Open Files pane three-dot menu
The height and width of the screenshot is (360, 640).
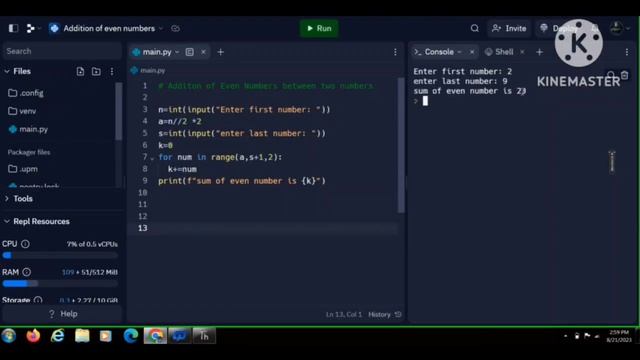click(x=112, y=71)
